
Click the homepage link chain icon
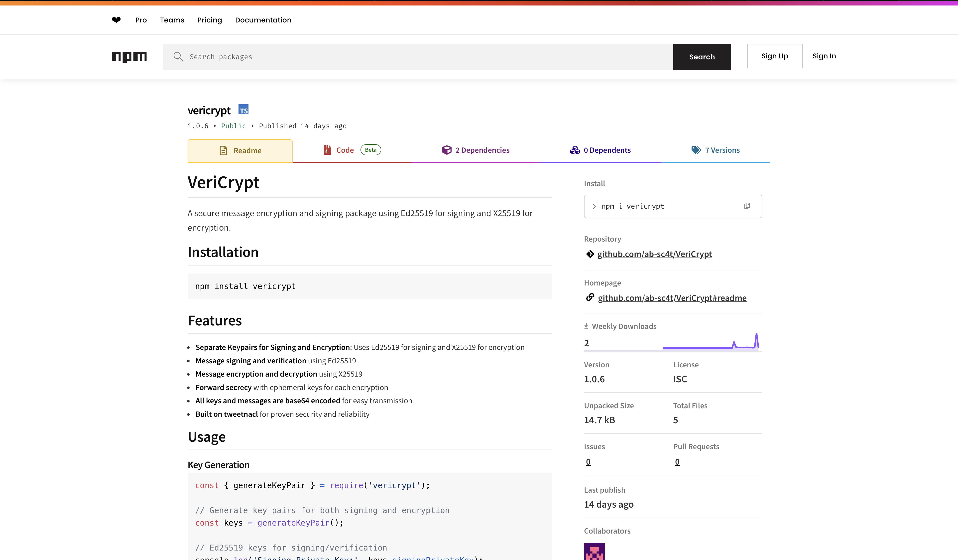(590, 297)
